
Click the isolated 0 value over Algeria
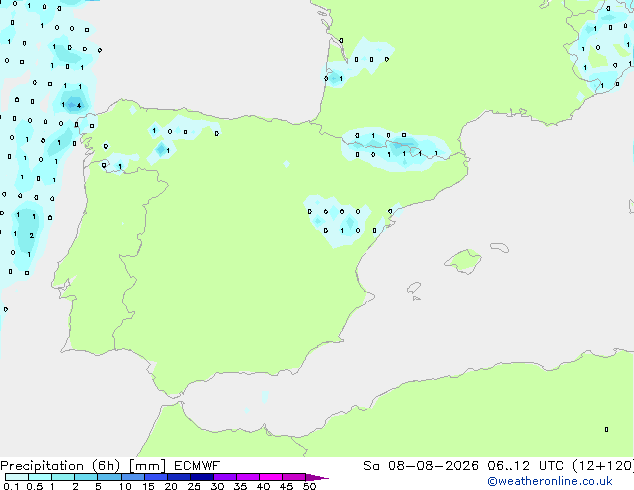606,429
